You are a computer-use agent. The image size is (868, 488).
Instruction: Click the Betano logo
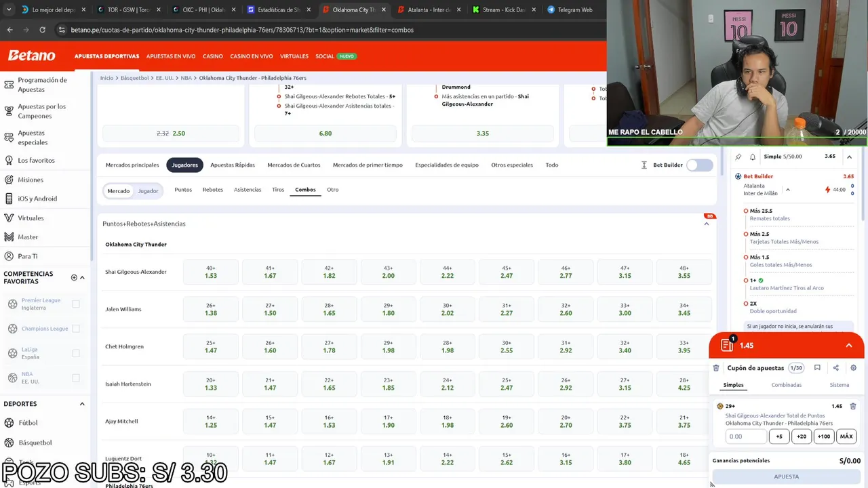[31, 56]
